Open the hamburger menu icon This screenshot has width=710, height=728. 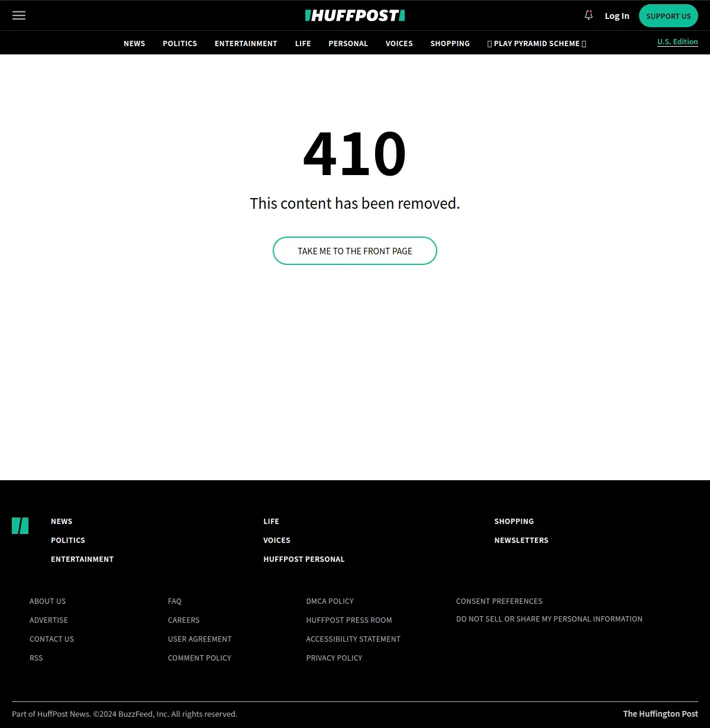(x=19, y=15)
